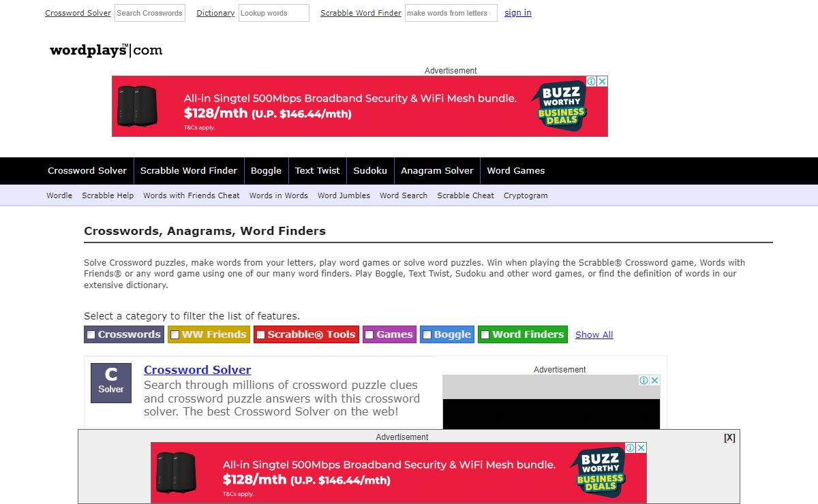Go to Scrabble Cheat link
Viewport: 818px width, 504px height.
pyautogui.click(x=466, y=195)
